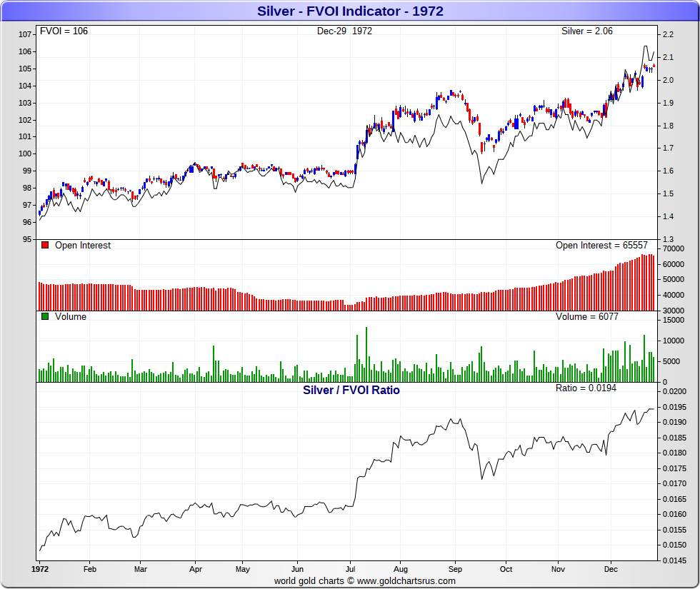Screen dimensions: 700x589
Task: Select the 'Silver = 2.06' value label
Action: 586,31
